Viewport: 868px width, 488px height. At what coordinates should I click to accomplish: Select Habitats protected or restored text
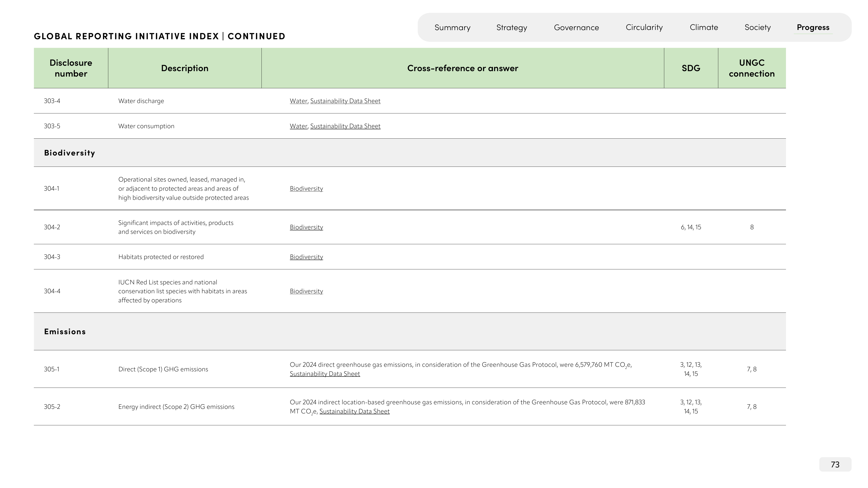(x=161, y=257)
